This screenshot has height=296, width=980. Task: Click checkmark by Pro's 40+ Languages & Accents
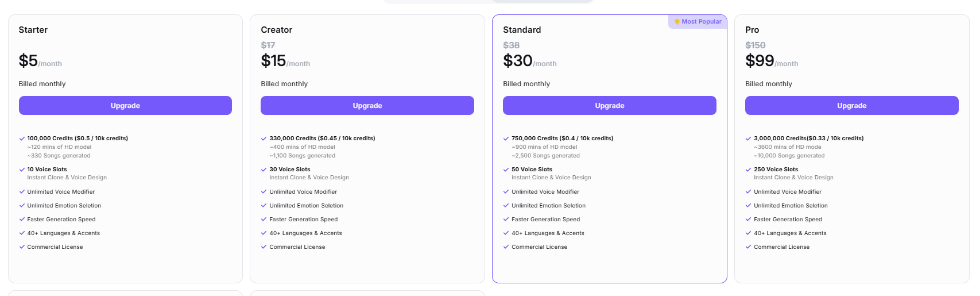click(749, 233)
